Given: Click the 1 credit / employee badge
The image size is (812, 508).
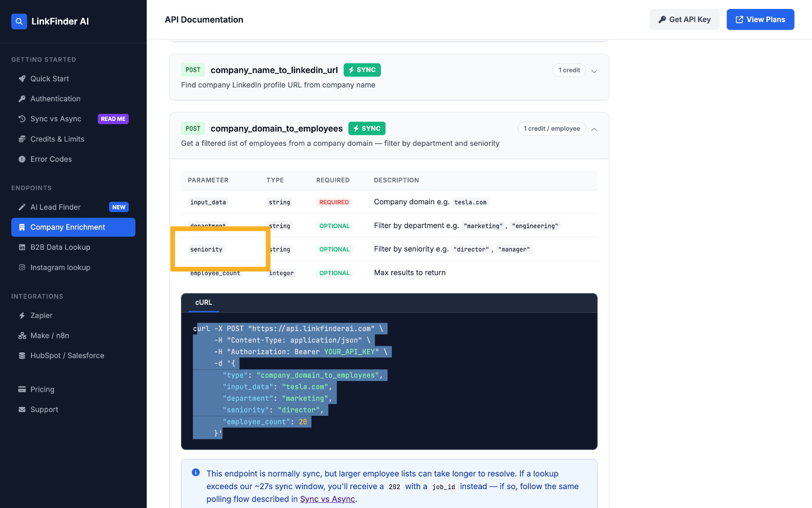Looking at the screenshot, I should pyautogui.click(x=552, y=128).
